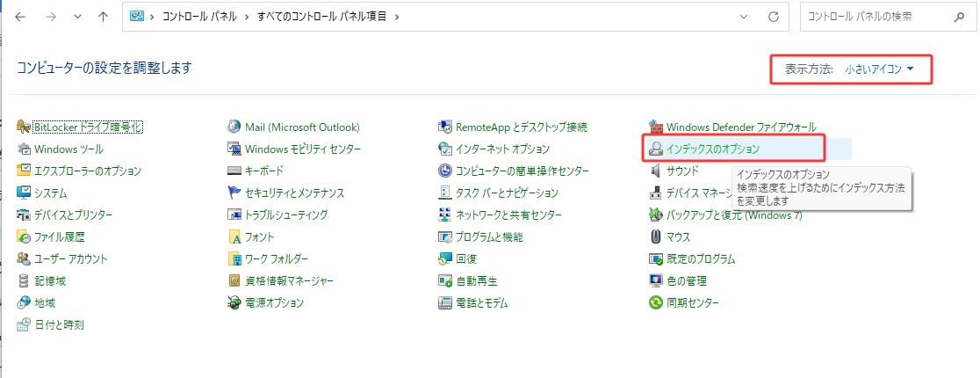The width and height of the screenshot is (980, 378).
Task: Click the コンピューターの簡単操作センター icon
Action: (445, 171)
